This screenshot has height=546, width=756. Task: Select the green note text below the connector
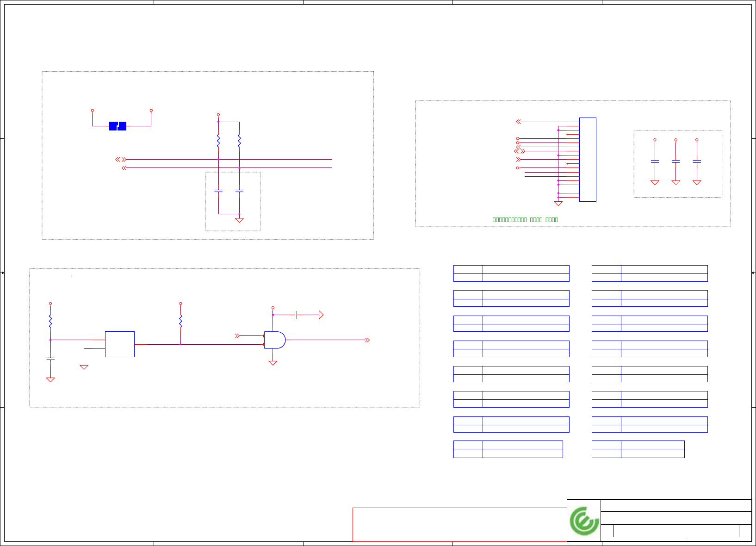click(x=525, y=220)
